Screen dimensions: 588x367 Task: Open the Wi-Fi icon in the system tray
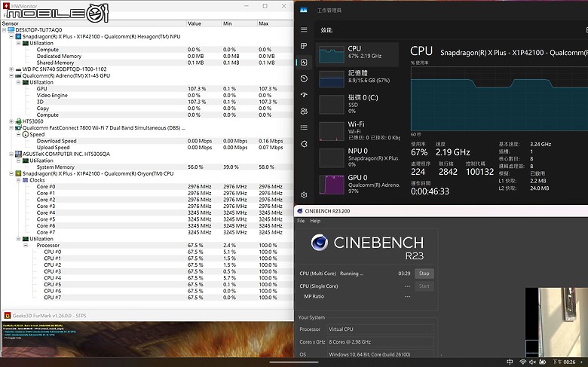coord(522,362)
